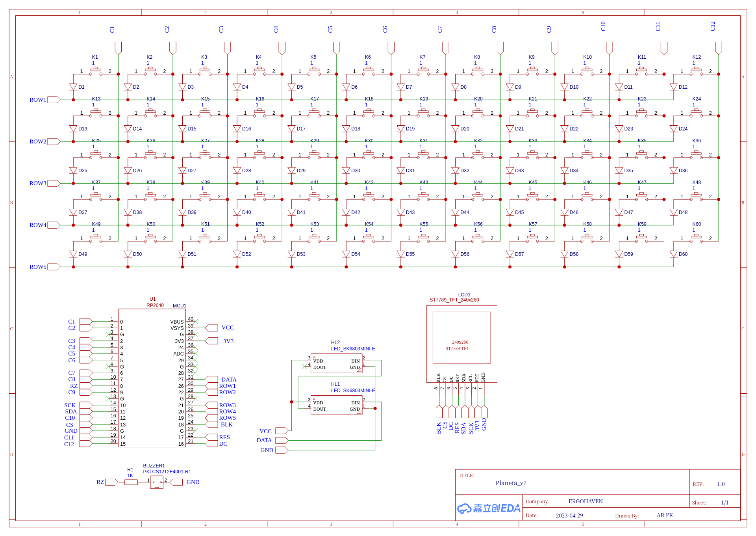Click the 'TITLE:' field label
Viewport: 756px width, 536px height.
click(x=466, y=476)
